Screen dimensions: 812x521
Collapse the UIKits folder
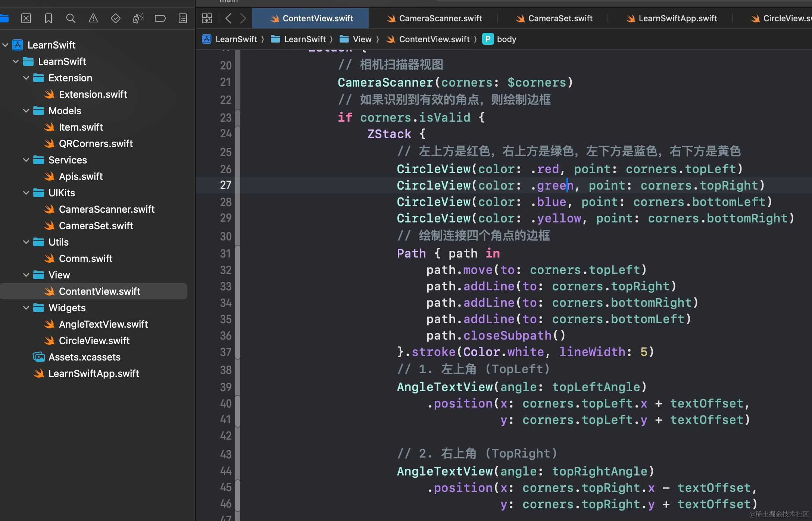[26, 193]
